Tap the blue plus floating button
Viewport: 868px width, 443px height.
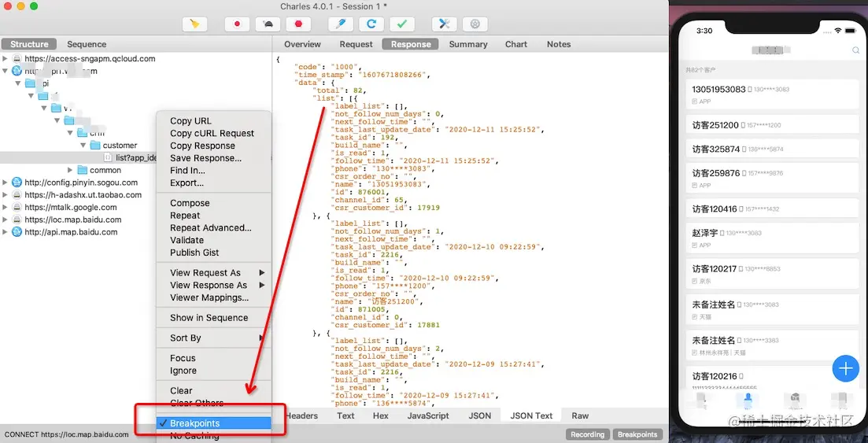click(845, 368)
